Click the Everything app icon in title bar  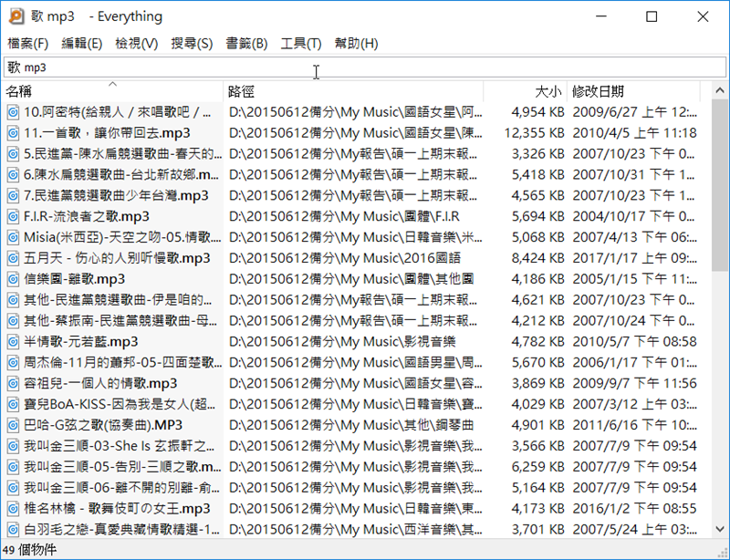click(x=16, y=16)
